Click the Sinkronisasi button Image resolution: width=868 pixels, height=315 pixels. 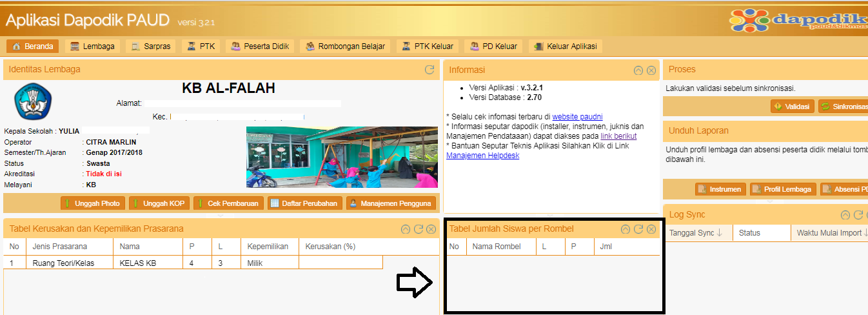[843, 107]
